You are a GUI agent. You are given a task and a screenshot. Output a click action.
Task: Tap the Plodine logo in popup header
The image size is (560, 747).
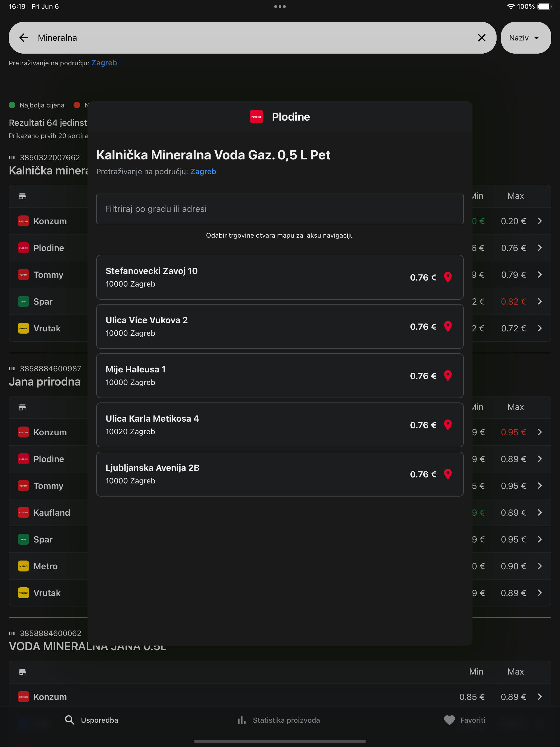tap(256, 117)
